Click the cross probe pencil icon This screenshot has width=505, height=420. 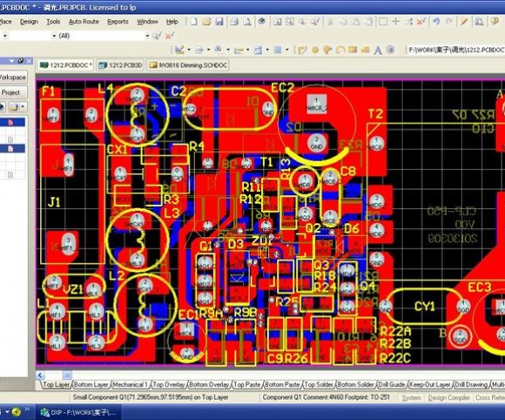464,22
